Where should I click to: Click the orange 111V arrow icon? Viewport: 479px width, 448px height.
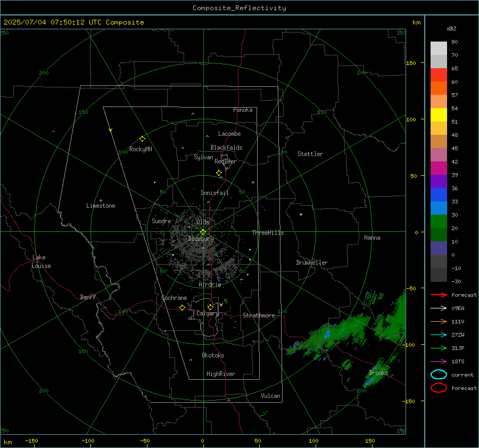coord(439,321)
